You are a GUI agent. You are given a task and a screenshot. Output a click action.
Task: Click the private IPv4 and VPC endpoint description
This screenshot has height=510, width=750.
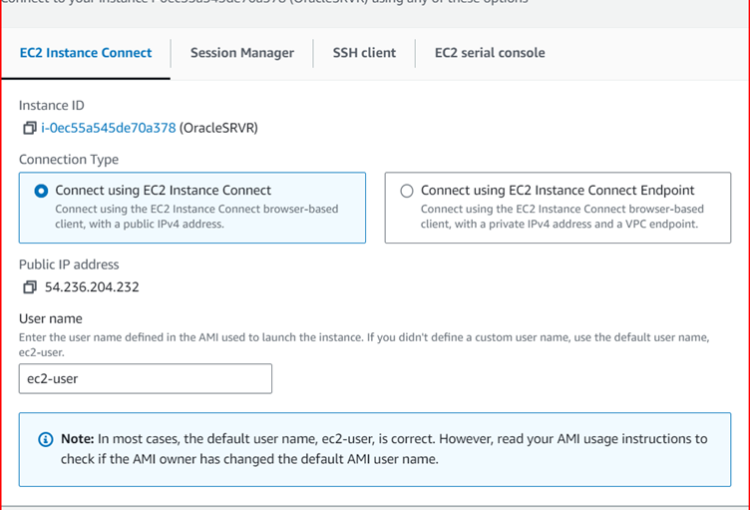coord(560,217)
